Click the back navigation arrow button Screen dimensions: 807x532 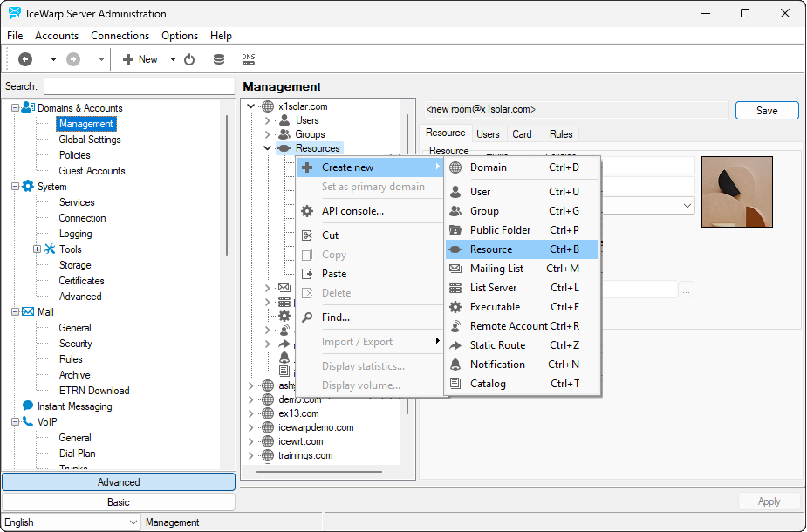tap(25, 58)
